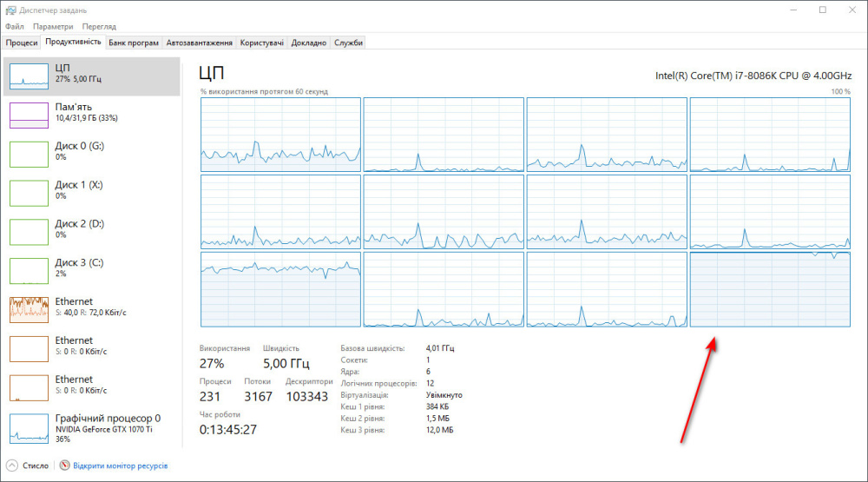The height and width of the screenshot is (482, 868).
Task: Click the highly loaded last processor graph
Action: [770, 289]
